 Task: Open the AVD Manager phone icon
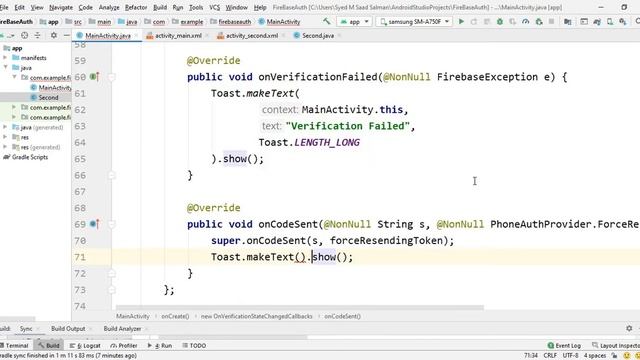pos(610,21)
